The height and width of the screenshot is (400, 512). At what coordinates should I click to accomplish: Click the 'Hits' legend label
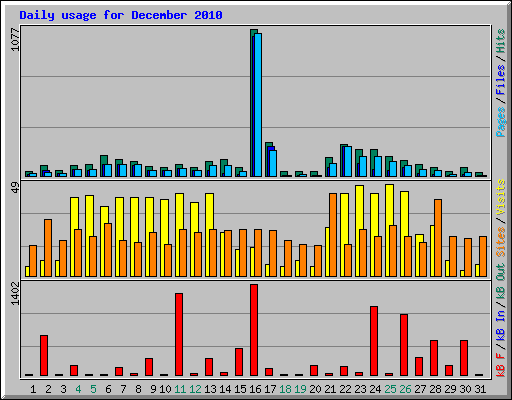coord(500,41)
